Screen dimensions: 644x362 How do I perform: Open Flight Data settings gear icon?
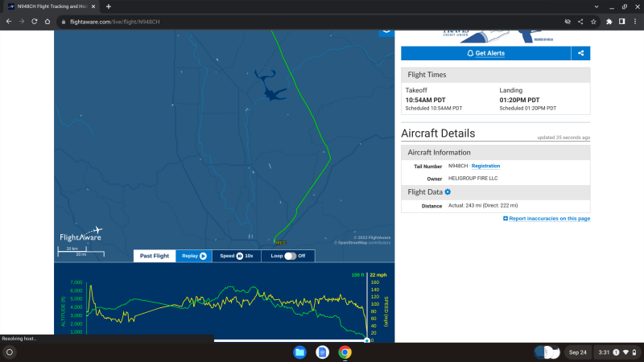tap(448, 191)
